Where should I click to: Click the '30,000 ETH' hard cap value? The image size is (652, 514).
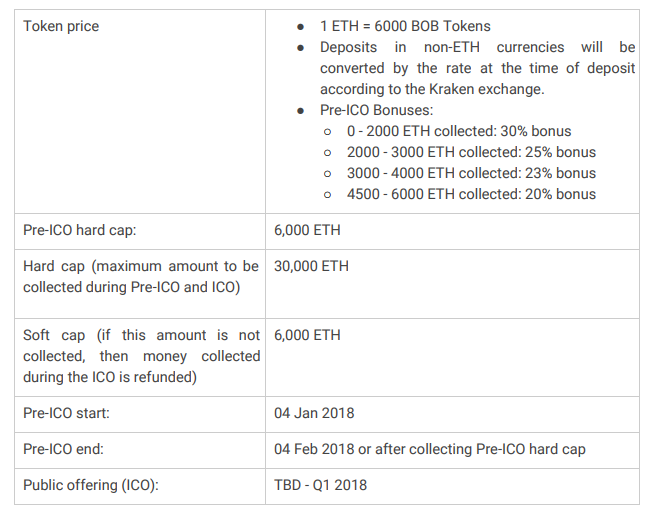pyautogui.click(x=311, y=266)
